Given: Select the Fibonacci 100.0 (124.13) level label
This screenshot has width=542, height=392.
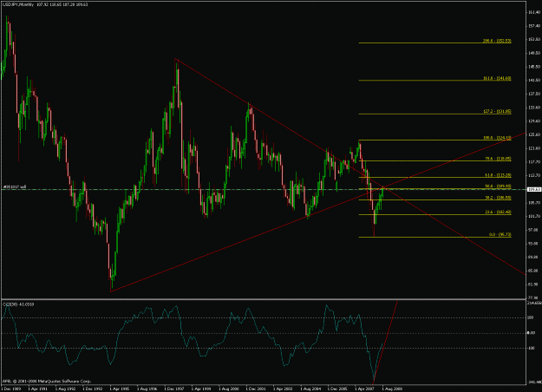Looking at the screenshot, I should [497, 138].
